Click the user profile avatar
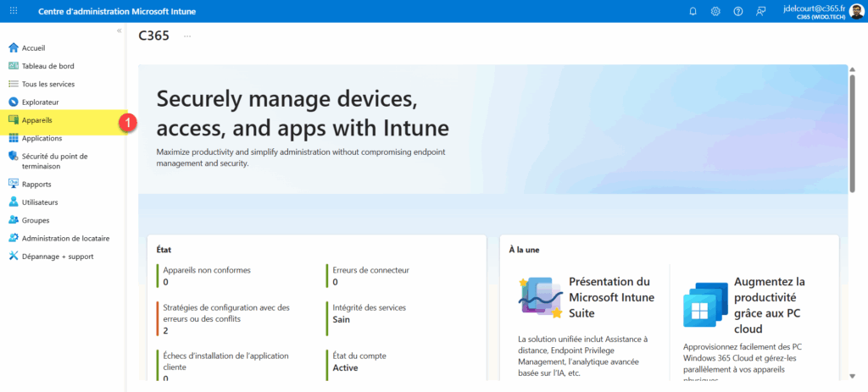The height and width of the screenshot is (392, 868). point(856,12)
